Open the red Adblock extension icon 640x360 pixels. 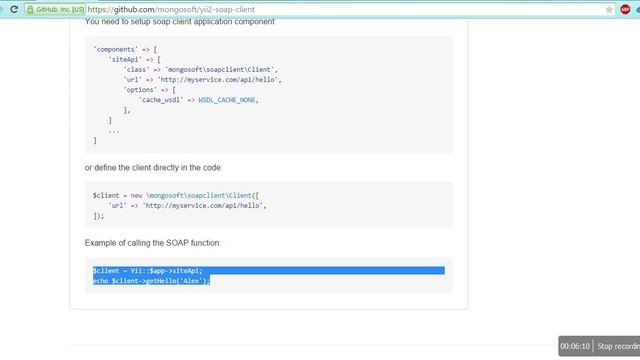point(625,9)
